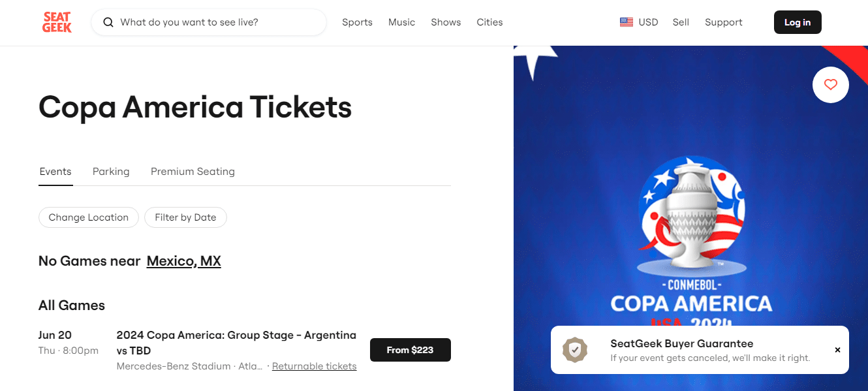Click the Buyer Guarantee shield badge
The width and height of the screenshot is (868, 391).
click(575, 350)
